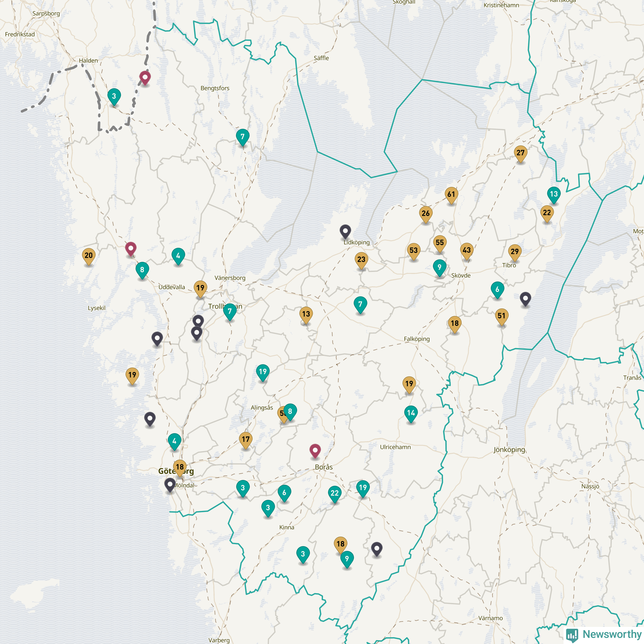
Task: Click red pin east of Halden
Action: point(145,77)
